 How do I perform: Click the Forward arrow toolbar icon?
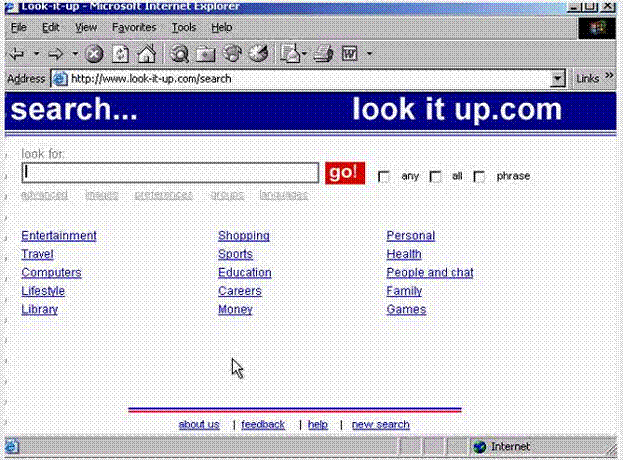(55, 53)
